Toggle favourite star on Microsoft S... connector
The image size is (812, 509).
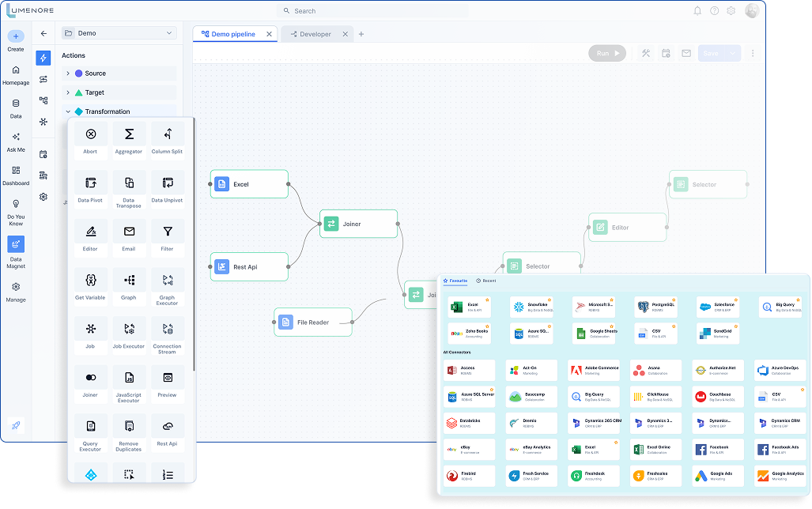(x=612, y=300)
